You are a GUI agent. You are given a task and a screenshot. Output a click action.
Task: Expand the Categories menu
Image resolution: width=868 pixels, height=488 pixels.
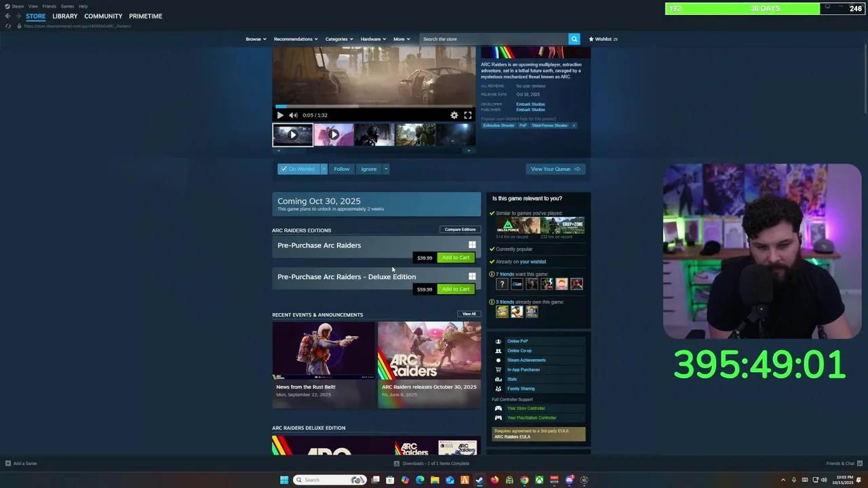(x=339, y=39)
